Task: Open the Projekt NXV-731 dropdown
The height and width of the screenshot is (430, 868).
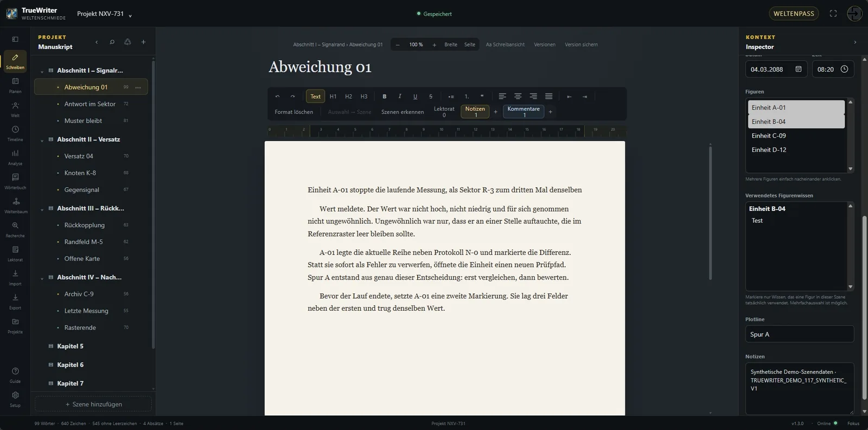Action: (104, 14)
